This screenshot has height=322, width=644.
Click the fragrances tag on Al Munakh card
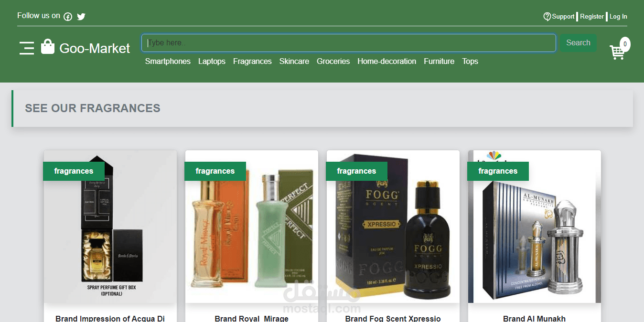pyautogui.click(x=498, y=171)
